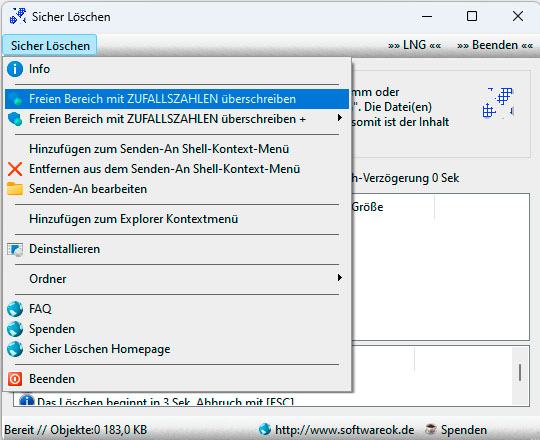Click shield icon of highlighted ZUFALLSZAHLEN entry
Screen dimensions: 540x440
point(15,99)
